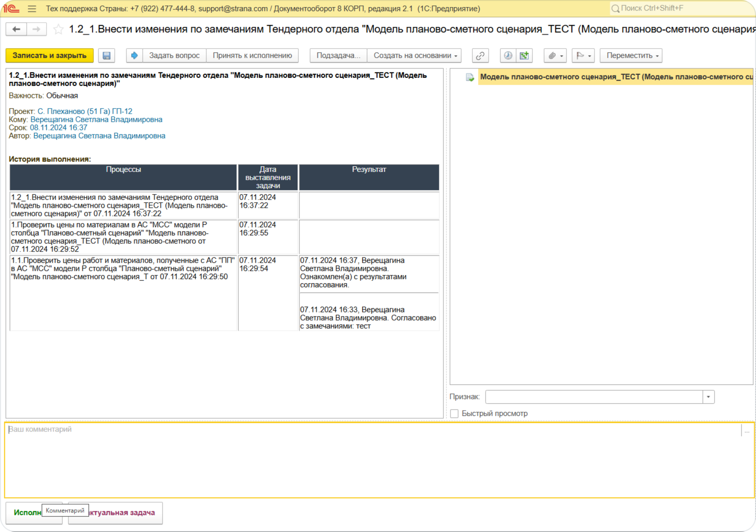Go forward with the right arrow
Viewport: 756px width, 532px height.
click(x=37, y=29)
